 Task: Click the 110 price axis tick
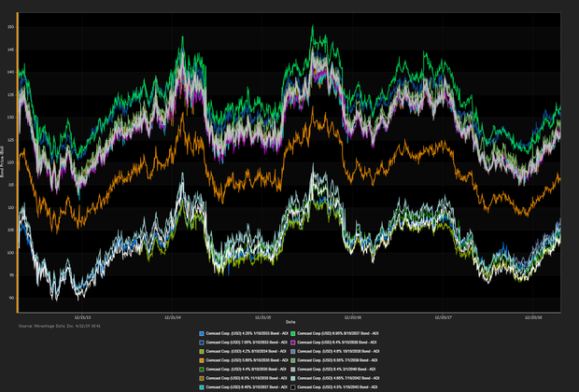(x=10, y=207)
